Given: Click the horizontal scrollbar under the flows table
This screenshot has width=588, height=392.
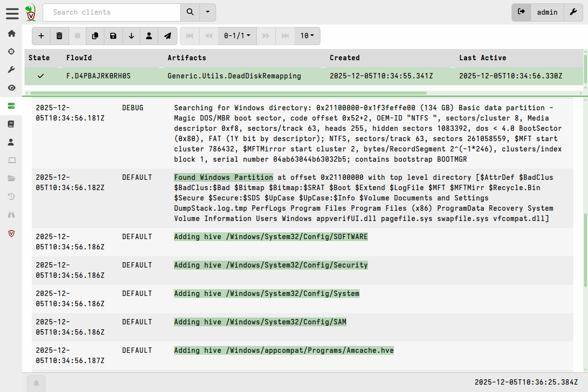Looking at the screenshot, I should tap(228, 93).
